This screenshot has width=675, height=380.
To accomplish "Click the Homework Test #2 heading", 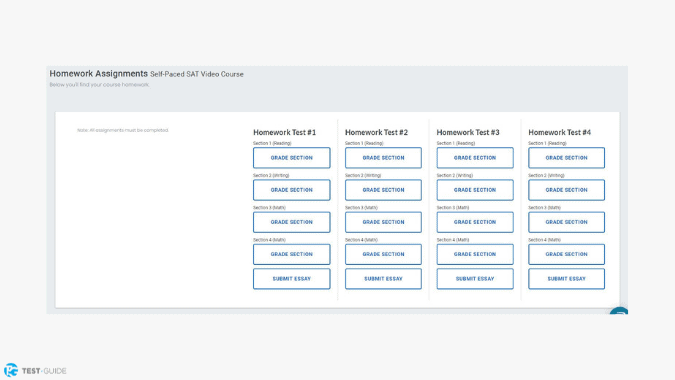I will point(376,133).
